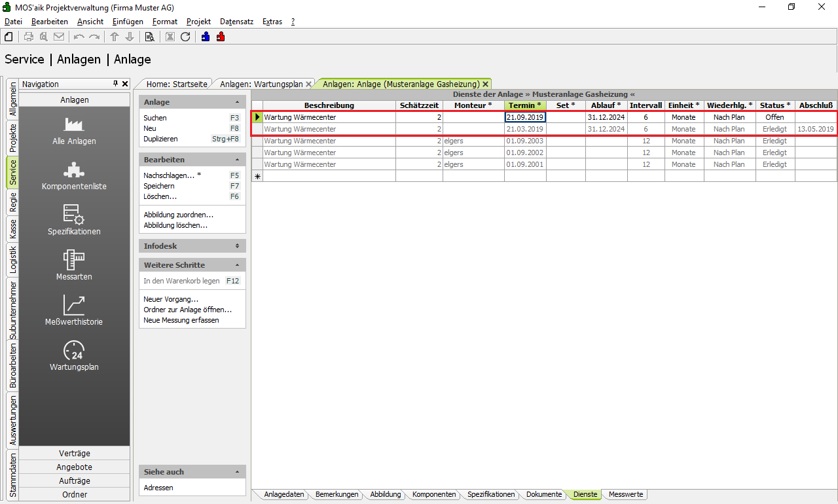Open the Extras menu
This screenshot has height=504, width=838.
pyautogui.click(x=272, y=22)
